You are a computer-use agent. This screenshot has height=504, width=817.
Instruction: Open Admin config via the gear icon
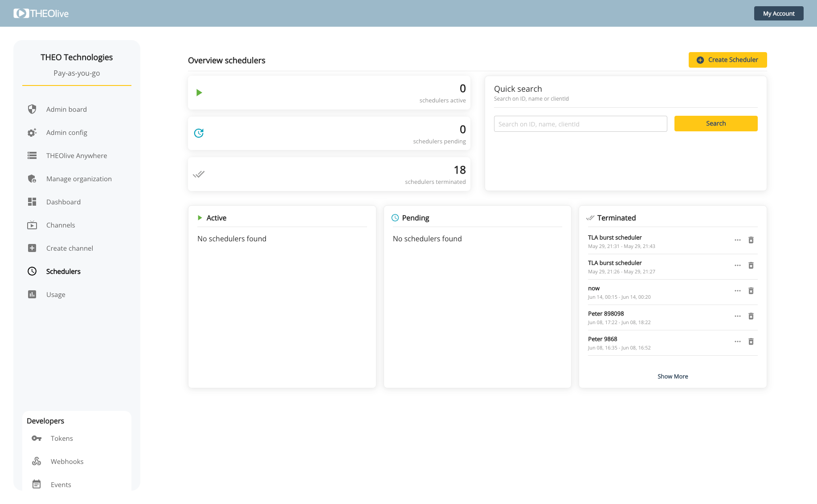(32, 132)
